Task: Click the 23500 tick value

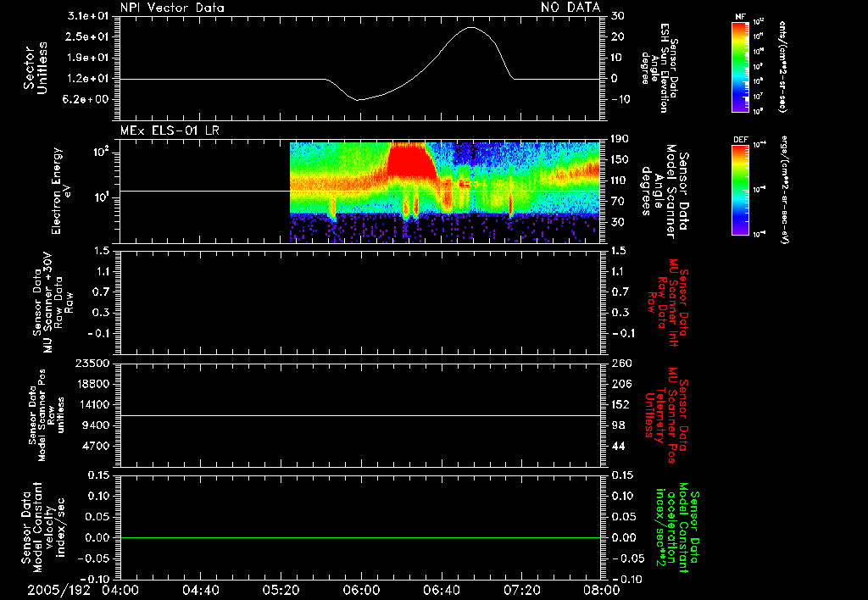Action: click(x=92, y=363)
